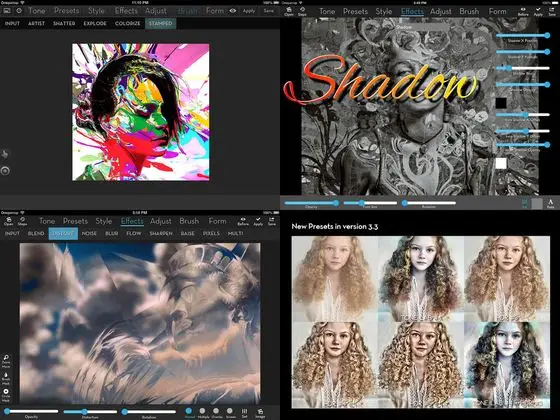
Task: Adjust Rotation slider in Shadow text screen
Action: click(x=429, y=203)
